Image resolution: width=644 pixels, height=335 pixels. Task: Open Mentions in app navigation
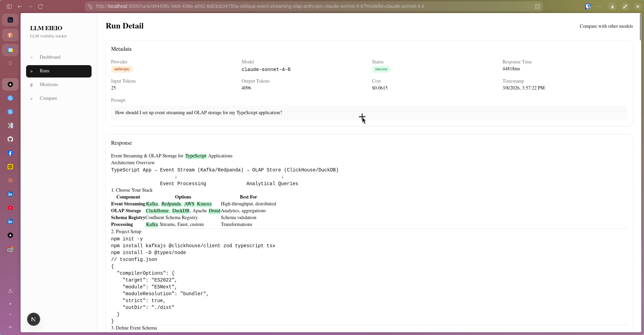pyautogui.click(x=59, y=85)
